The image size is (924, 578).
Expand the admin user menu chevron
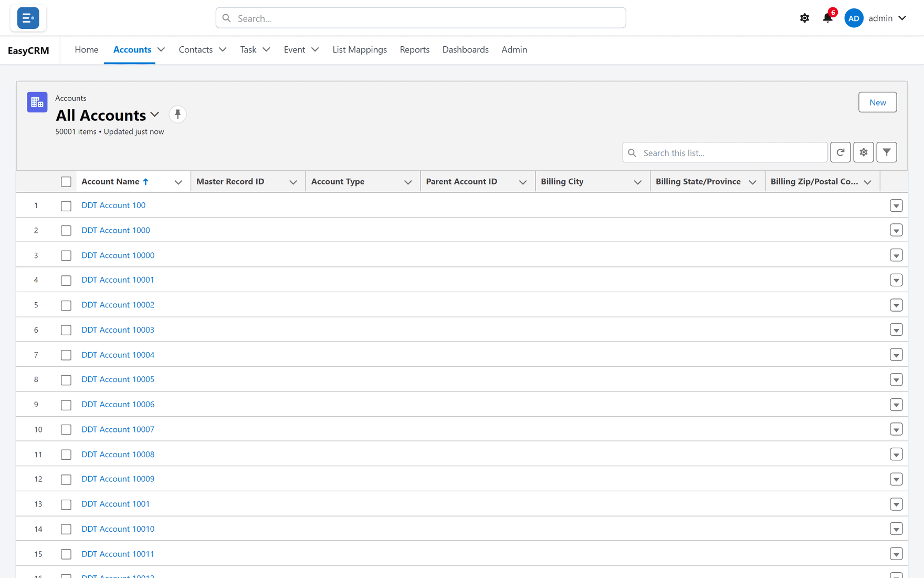(x=902, y=18)
